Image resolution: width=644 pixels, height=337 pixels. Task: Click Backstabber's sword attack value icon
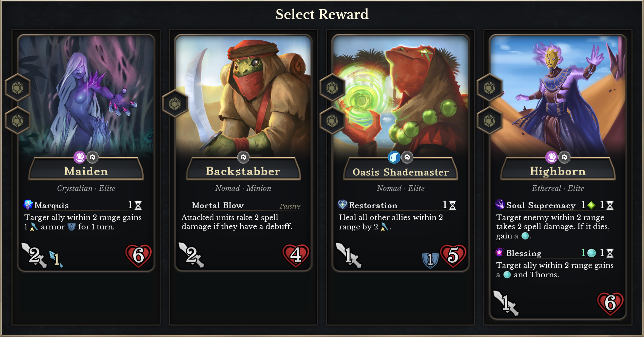tap(191, 255)
